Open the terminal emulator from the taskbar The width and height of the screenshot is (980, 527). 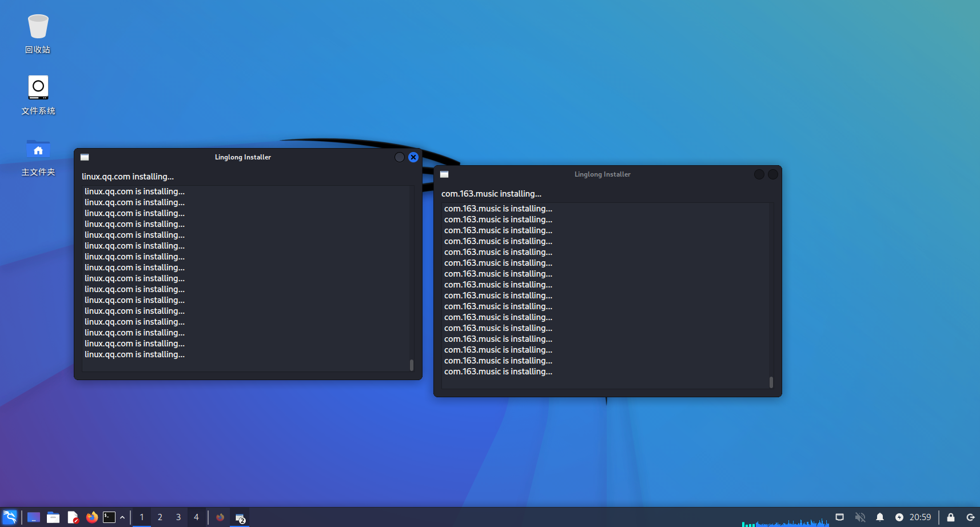(109, 517)
